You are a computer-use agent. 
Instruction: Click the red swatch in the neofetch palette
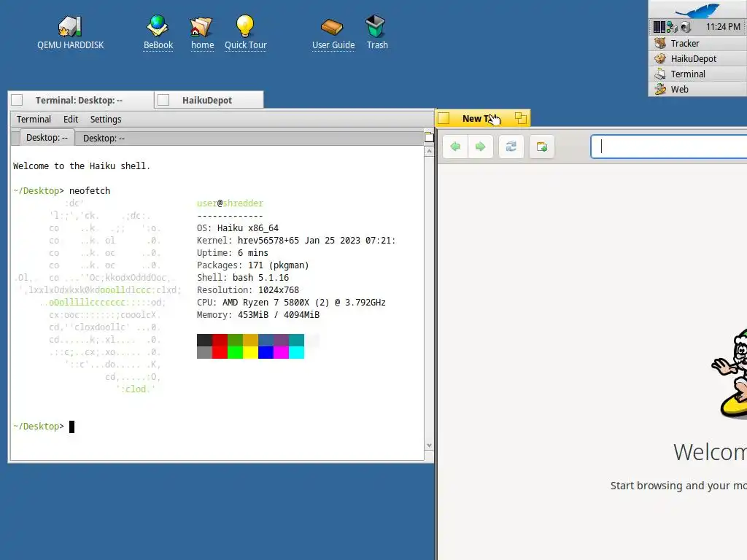220,352
